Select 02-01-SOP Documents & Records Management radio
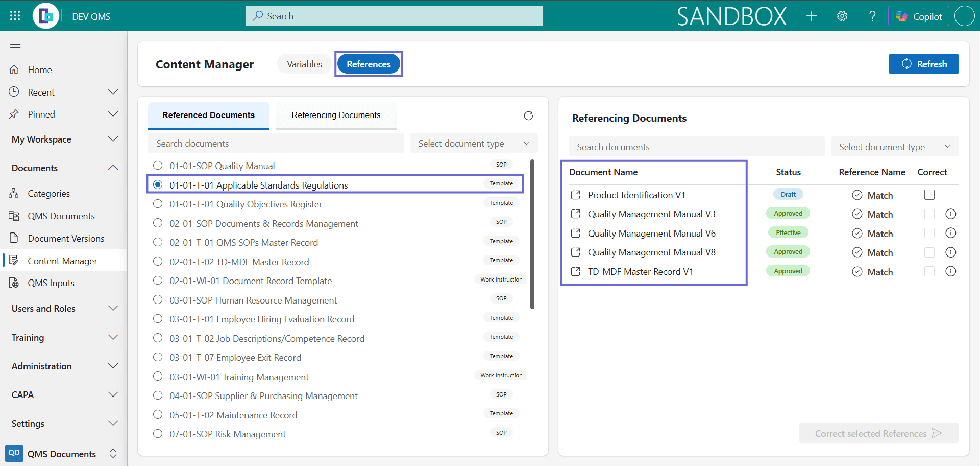Image resolution: width=980 pixels, height=466 pixels. pos(158,223)
